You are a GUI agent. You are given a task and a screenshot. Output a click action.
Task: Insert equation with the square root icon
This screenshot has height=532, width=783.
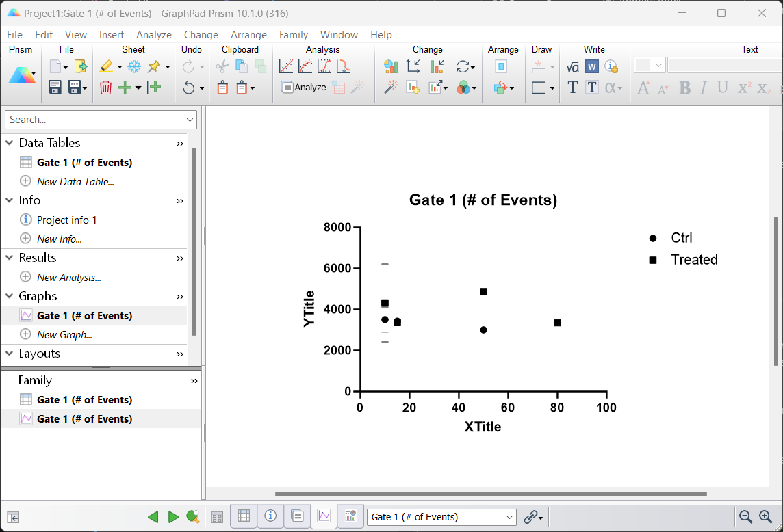[573, 66]
